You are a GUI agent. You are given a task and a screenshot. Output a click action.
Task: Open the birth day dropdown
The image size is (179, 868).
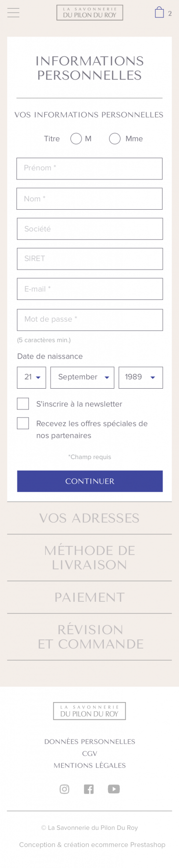coord(31,378)
